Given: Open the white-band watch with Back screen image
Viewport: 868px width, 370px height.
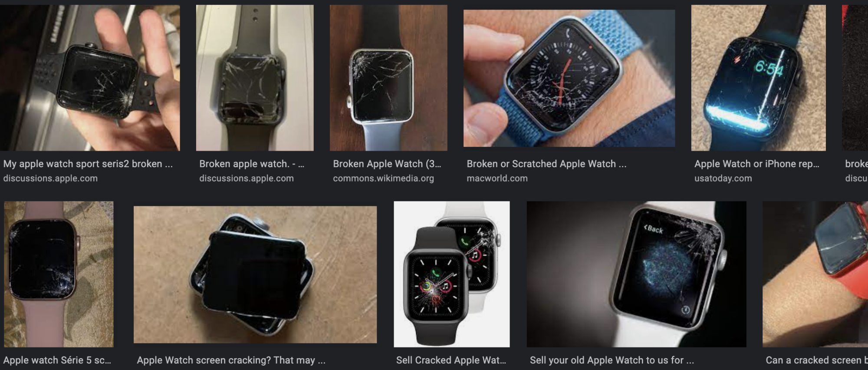Looking at the screenshot, I should 636,274.
